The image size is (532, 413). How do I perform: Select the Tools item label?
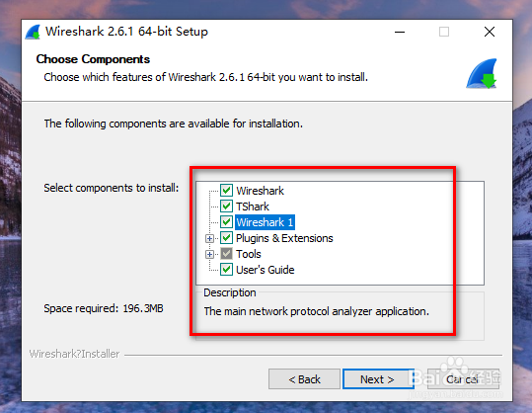point(249,254)
